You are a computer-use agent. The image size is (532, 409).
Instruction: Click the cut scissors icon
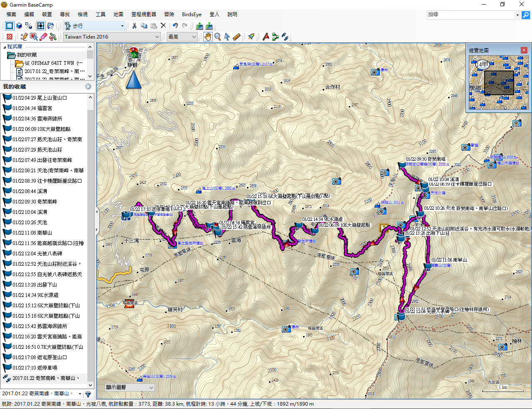[134, 26]
